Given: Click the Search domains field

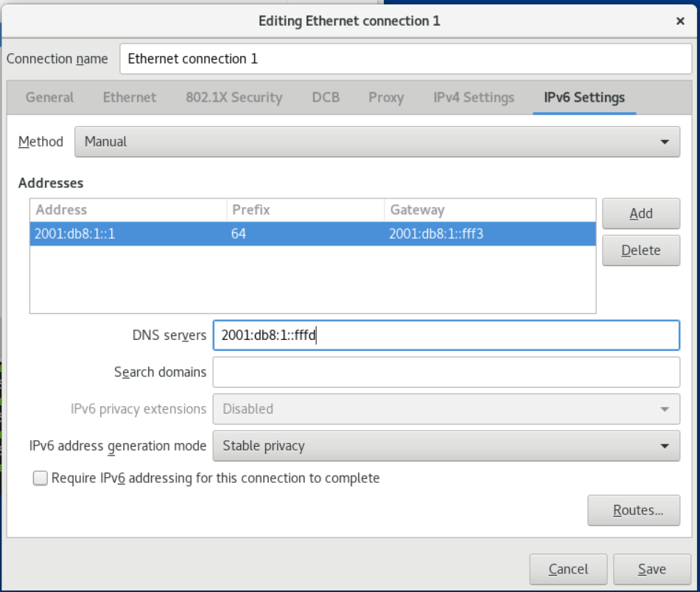Looking at the screenshot, I should point(446,372).
